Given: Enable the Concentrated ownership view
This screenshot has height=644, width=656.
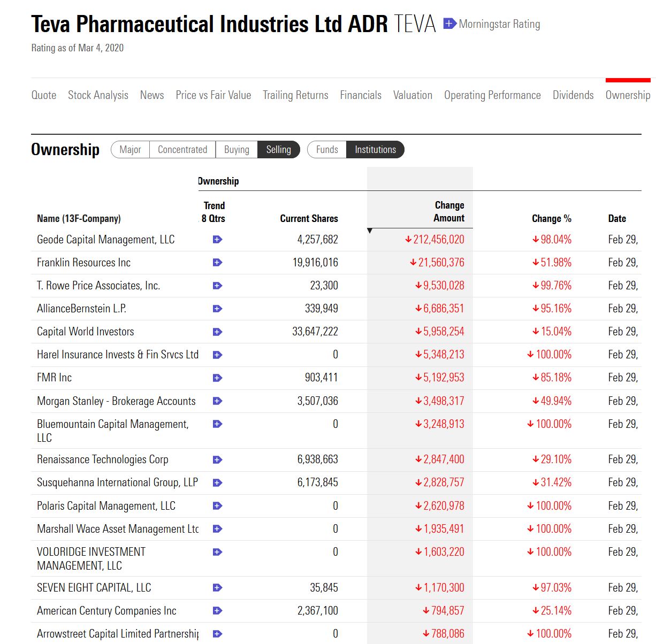Looking at the screenshot, I should tap(182, 149).
